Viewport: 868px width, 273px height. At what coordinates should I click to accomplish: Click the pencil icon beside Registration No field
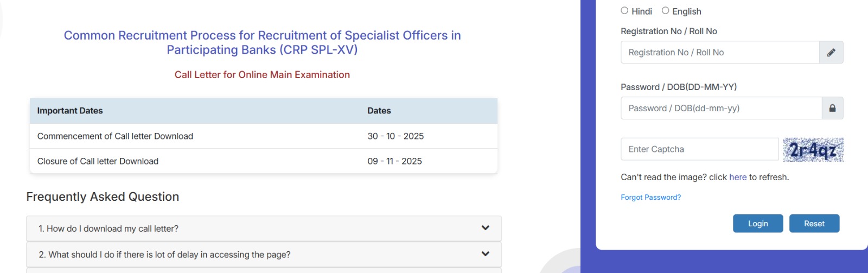[x=831, y=53]
